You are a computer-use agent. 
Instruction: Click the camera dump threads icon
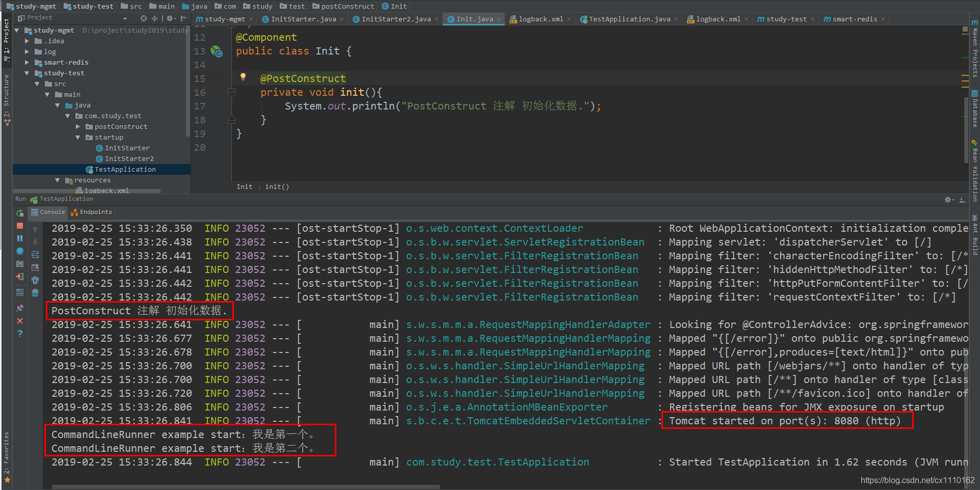[20, 264]
